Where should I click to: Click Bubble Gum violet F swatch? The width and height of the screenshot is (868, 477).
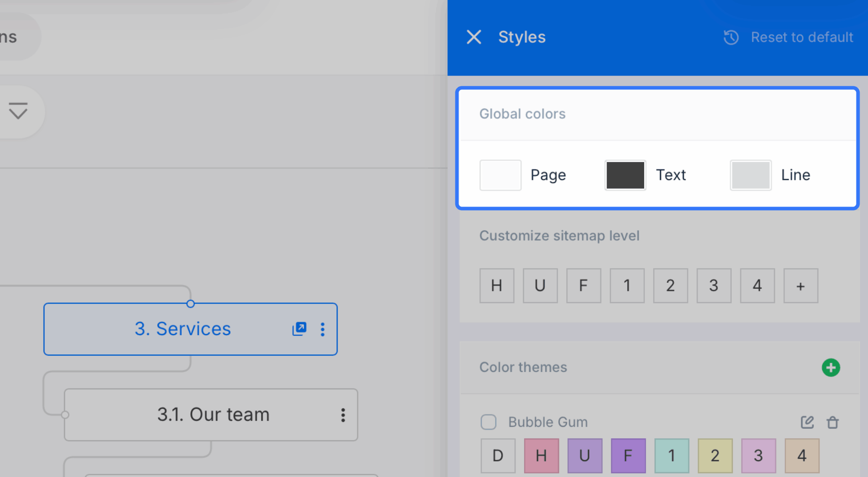[x=628, y=456]
